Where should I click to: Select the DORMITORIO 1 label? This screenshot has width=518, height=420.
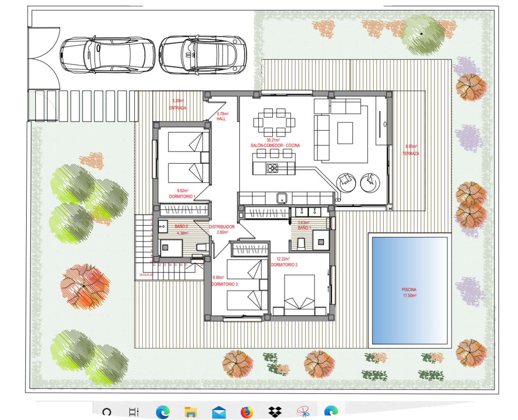point(182,196)
